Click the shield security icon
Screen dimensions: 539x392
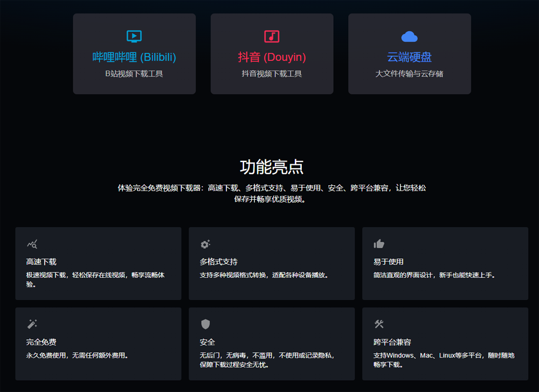pos(205,324)
